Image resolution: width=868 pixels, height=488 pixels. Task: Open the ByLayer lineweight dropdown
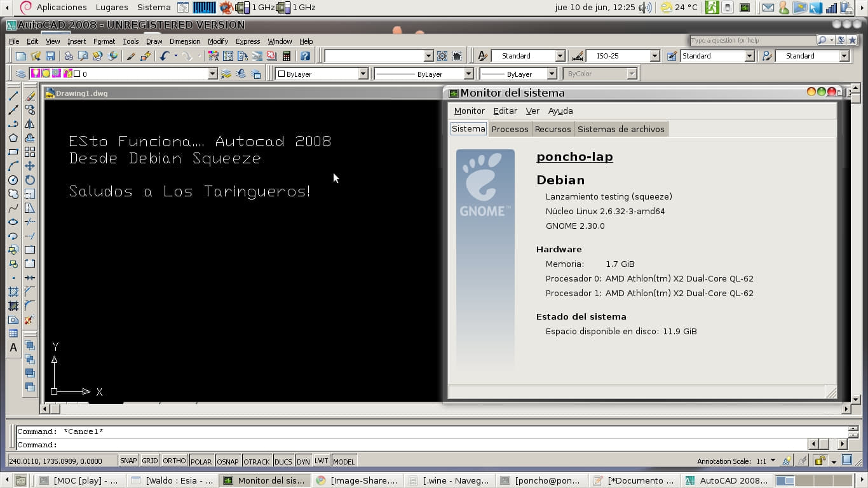click(552, 74)
